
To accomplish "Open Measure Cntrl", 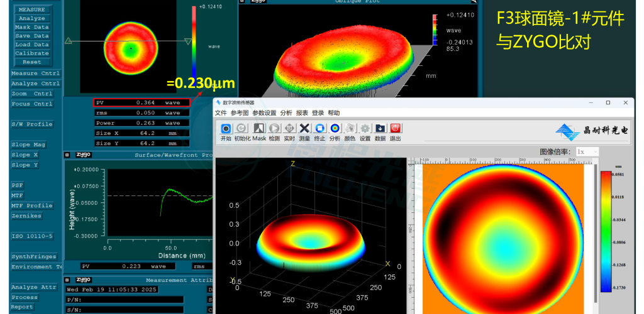I will tap(36, 73).
